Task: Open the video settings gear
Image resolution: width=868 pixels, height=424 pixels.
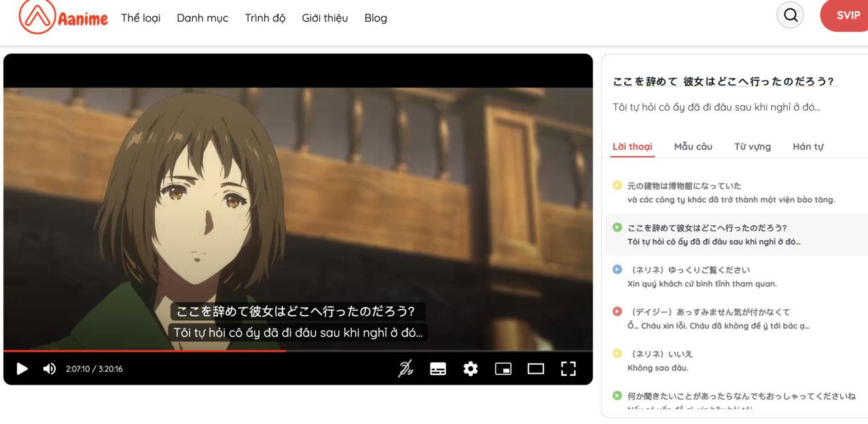Action: [x=471, y=369]
